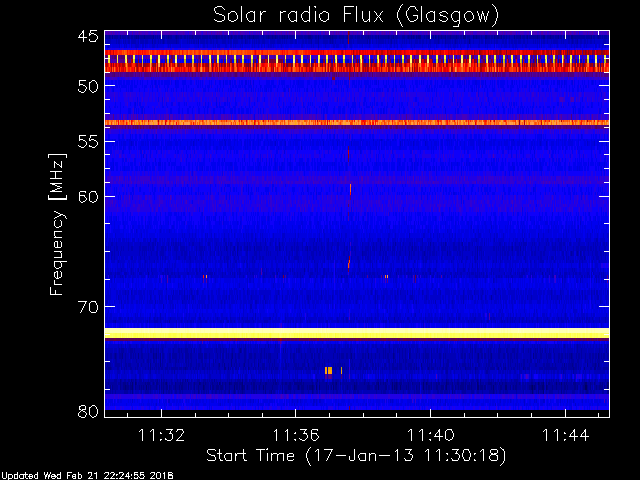Select the red striped band near 47 MHz

click(356, 60)
